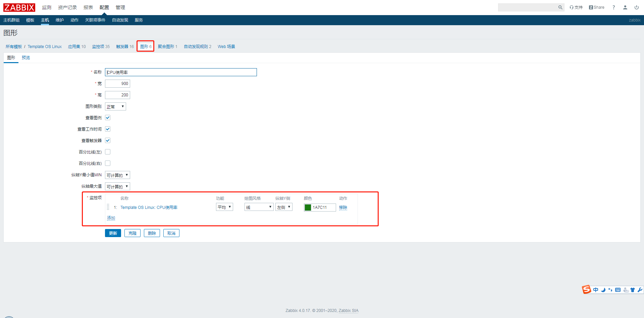
Task: Open Sogou input settings via wrench icon
Action: click(640, 290)
